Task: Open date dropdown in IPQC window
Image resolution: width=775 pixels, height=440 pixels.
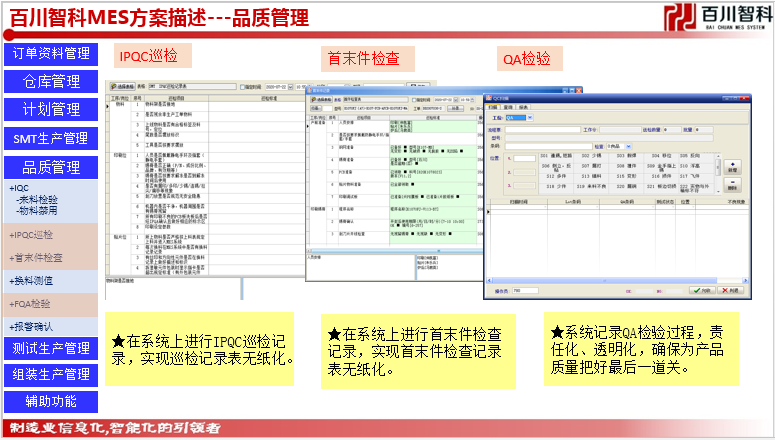Action: pyautogui.click(x=291, y=87)
